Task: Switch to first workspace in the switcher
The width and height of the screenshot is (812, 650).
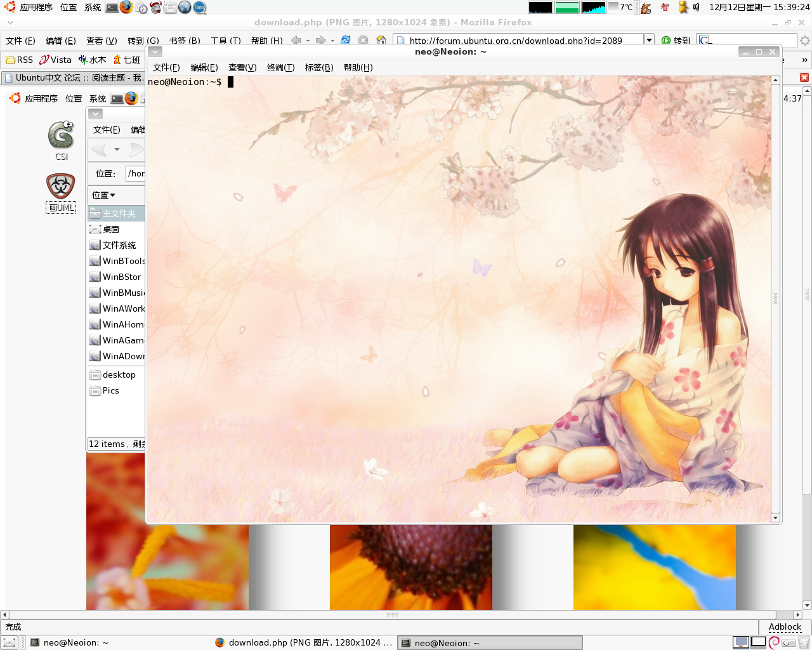Action: pyautogui.click(x=741, y=642)
